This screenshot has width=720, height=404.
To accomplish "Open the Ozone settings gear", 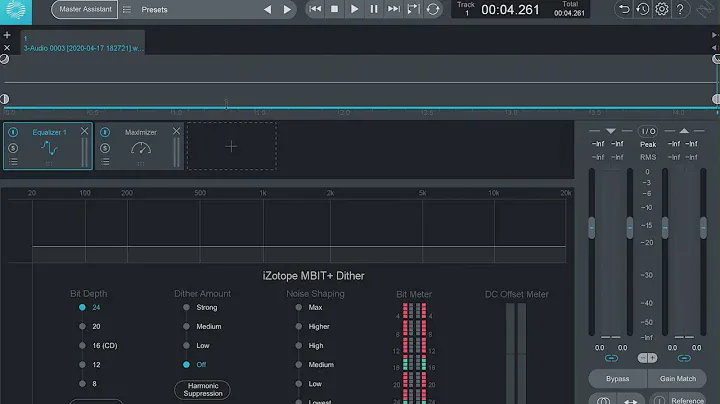I will [x=662, y=9].
